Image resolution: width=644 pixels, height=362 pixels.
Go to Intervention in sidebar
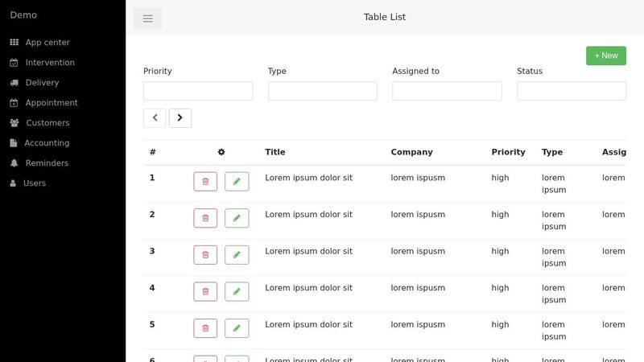click(x=50, y=63)
